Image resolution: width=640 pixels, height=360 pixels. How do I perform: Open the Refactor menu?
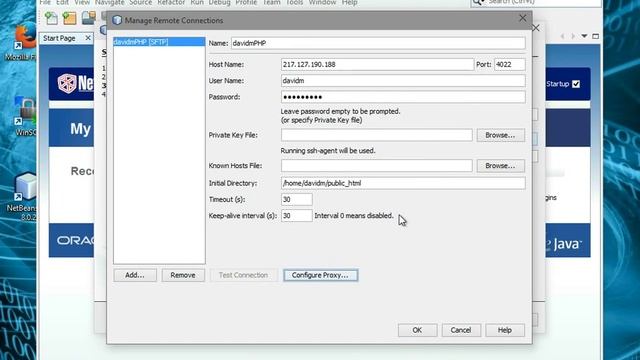(x=171, y=2)
